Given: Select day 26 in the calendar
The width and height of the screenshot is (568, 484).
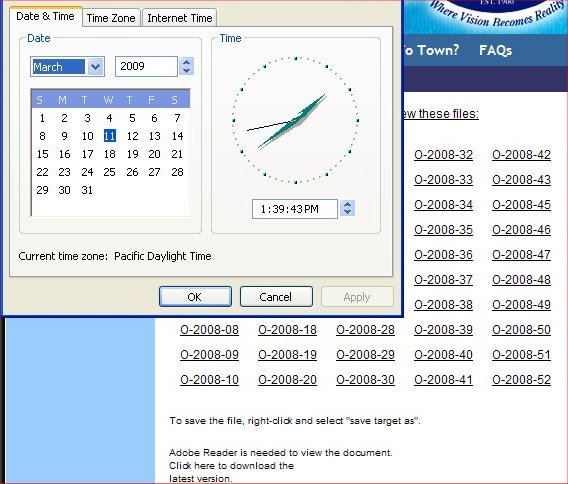Looking at the screenshot, I should coord(132,172).
